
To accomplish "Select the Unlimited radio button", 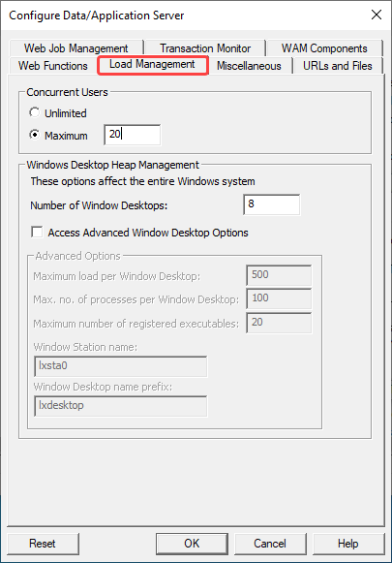I will point(35,112).
